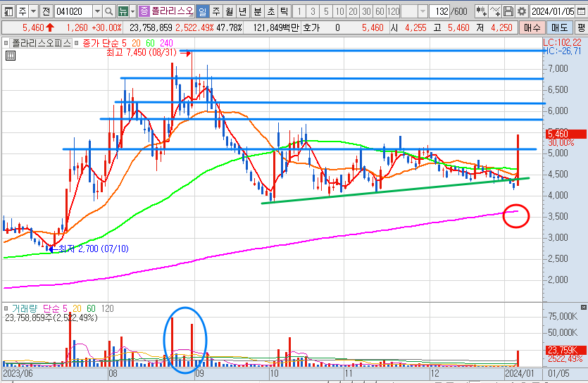Expand the stock code history dropdown

coord(97,11)
